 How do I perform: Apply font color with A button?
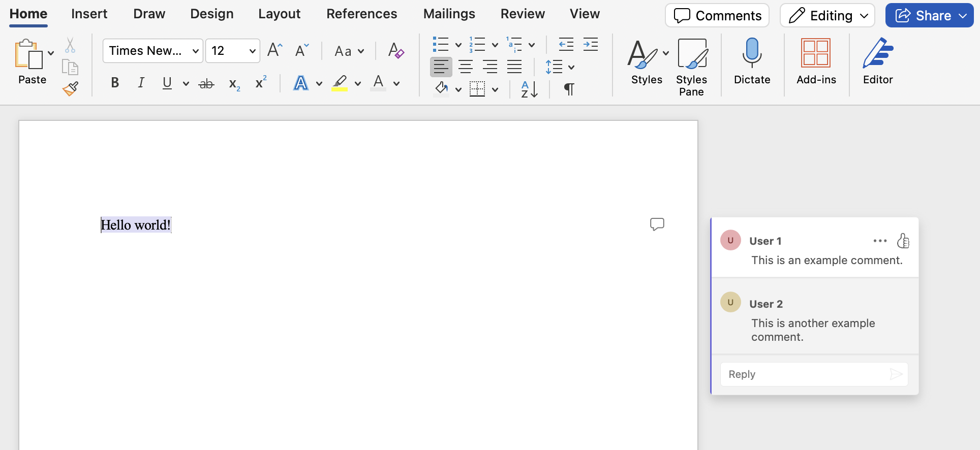(x=378, y=83)
